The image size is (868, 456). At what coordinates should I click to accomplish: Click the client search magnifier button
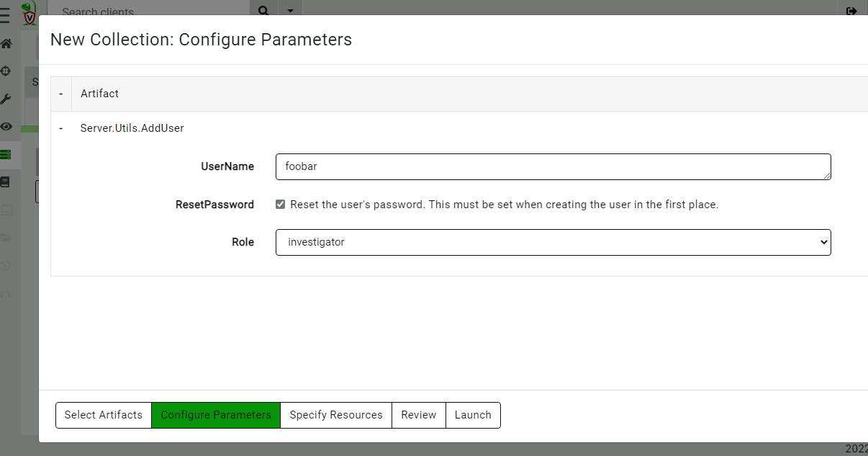263,11
